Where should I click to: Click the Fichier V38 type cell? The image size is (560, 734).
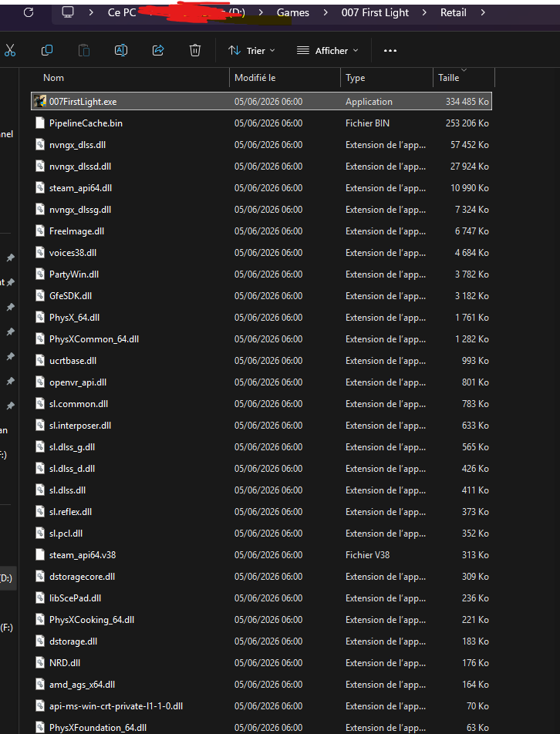tap(367, 554)
